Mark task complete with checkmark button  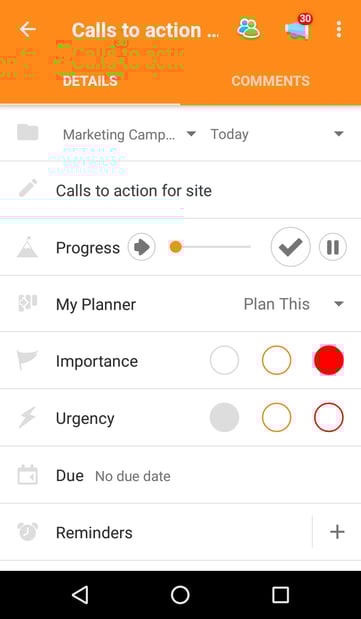[x=291, y=247]
